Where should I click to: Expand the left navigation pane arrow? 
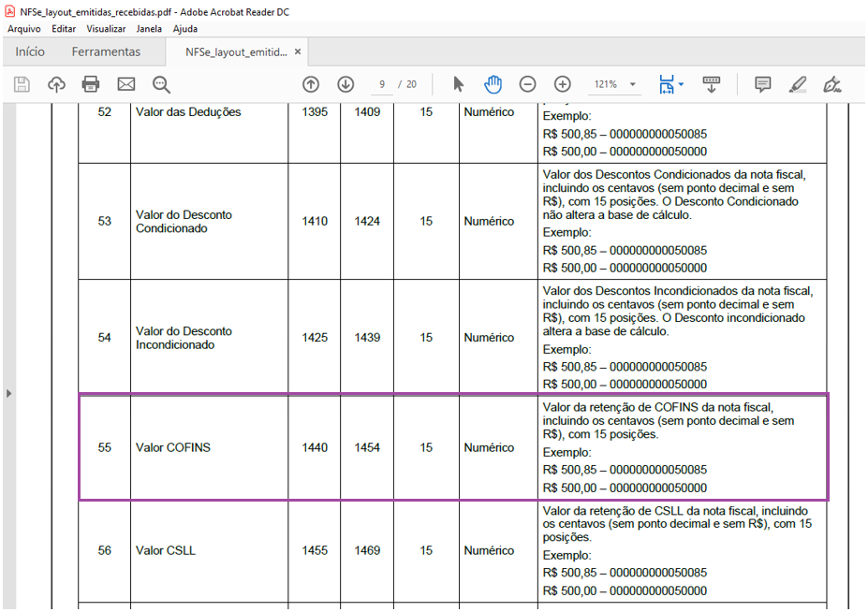pyautogui.click(x=8, y=393)
